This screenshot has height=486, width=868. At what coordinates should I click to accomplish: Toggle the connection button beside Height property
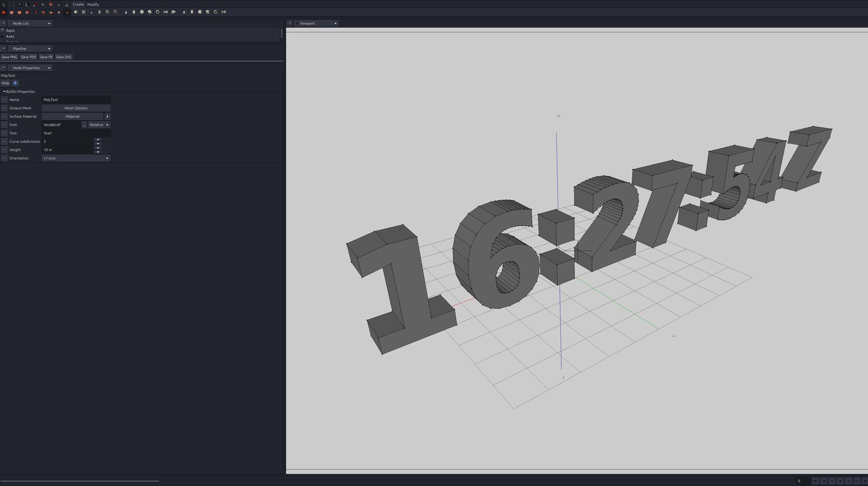[4, 150]
